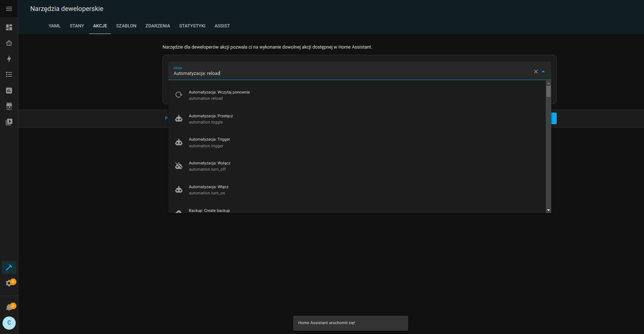Switch to the ZDARZENIA tab

pos(158,26)
